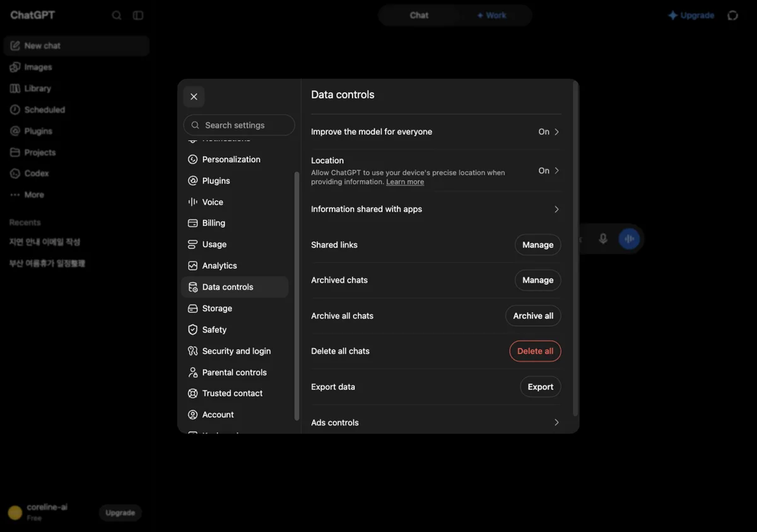Click the ChatGPT logo title
The width and height of the screenshot is (757, 532).
32,15
